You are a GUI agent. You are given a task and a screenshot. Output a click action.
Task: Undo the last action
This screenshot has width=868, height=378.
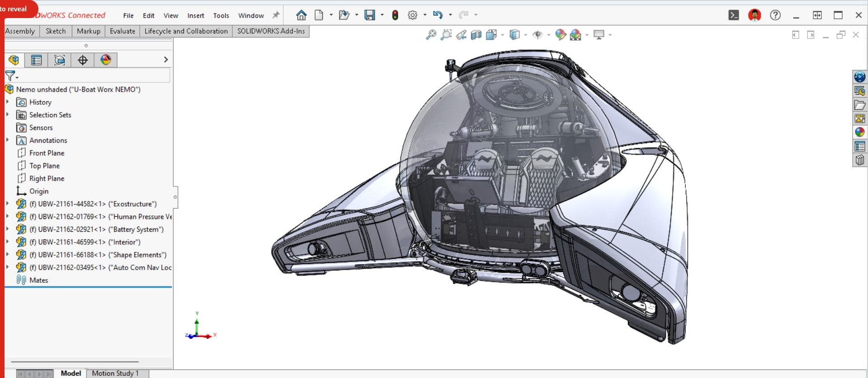tap(438, 15)
